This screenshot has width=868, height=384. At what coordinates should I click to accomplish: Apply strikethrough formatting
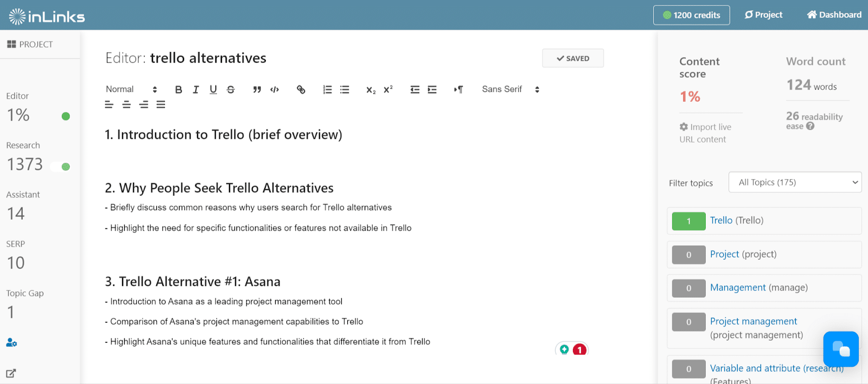tap(231, 89)
